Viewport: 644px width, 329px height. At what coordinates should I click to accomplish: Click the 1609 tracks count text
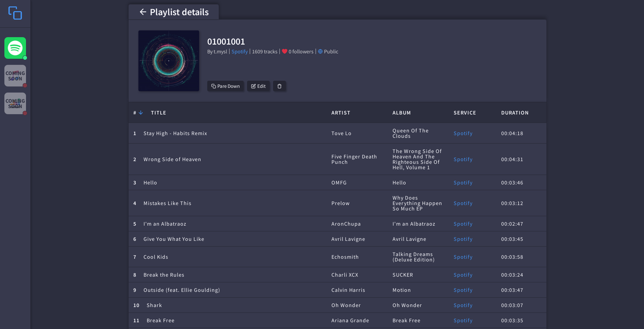(x=265, y=52)
